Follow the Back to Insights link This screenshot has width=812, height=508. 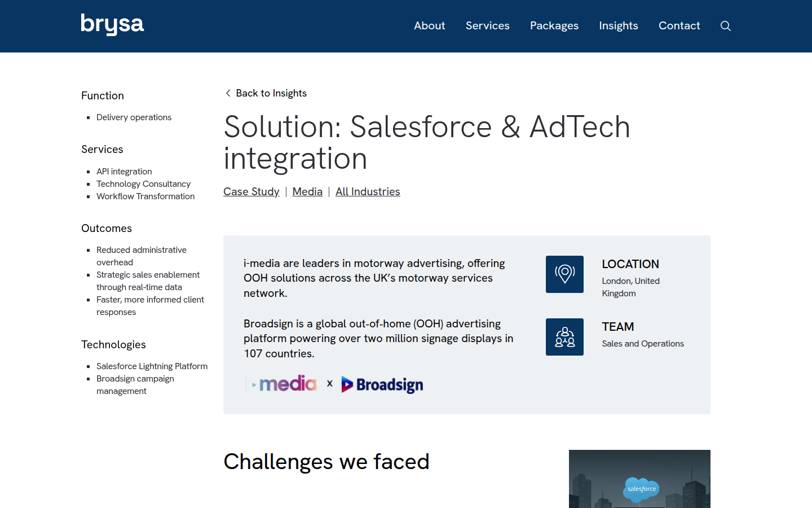pos(271,93)
